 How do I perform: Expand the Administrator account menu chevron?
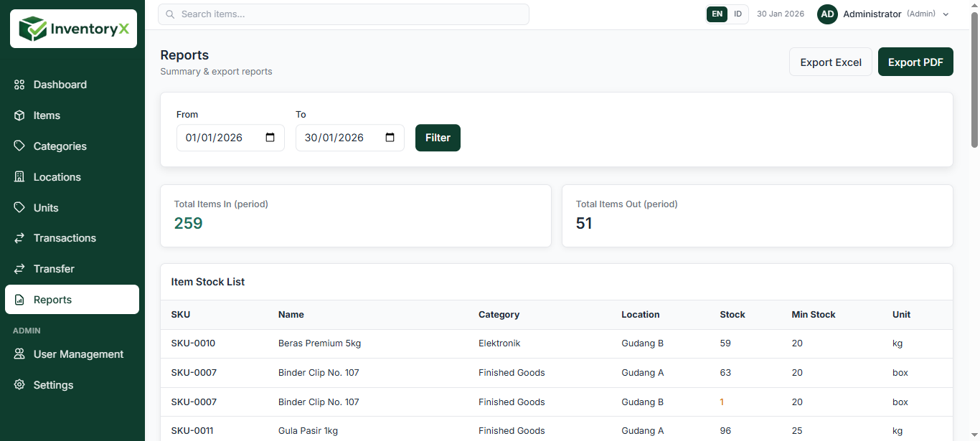tap(946, 14)
